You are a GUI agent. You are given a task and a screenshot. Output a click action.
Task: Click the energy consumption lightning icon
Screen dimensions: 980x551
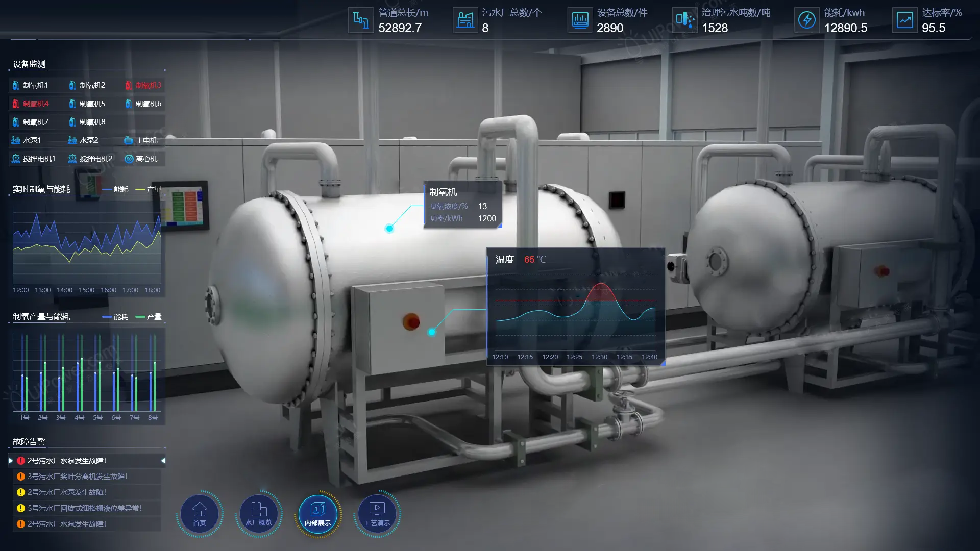[x=806, y=20]
